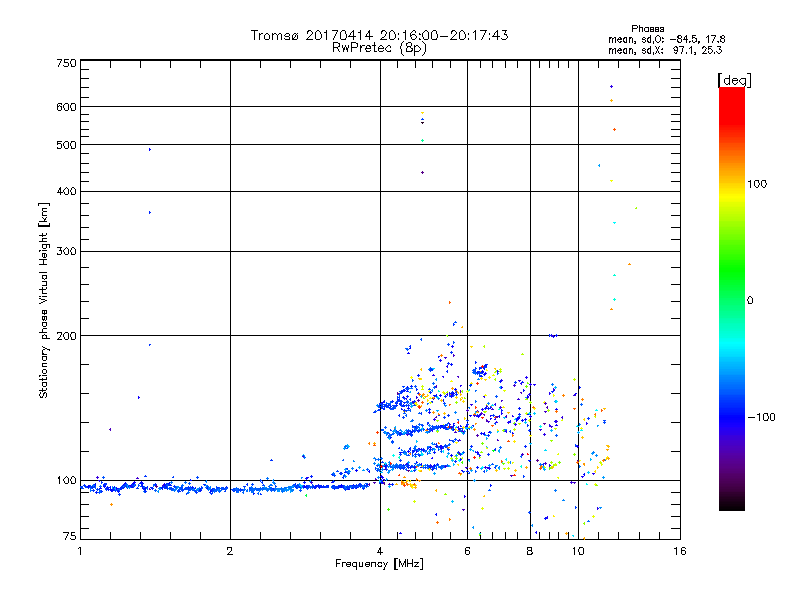Viewport: 800px width, 600px height.
Task: Click the colorbar '0' tick label
Action: click(x=750, y=300)
